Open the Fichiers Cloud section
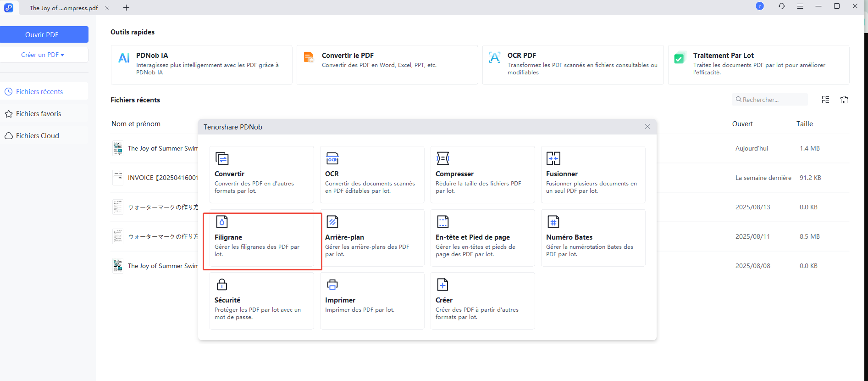The height and width of the screenshot is (381, 868). [x=38, y=136]
